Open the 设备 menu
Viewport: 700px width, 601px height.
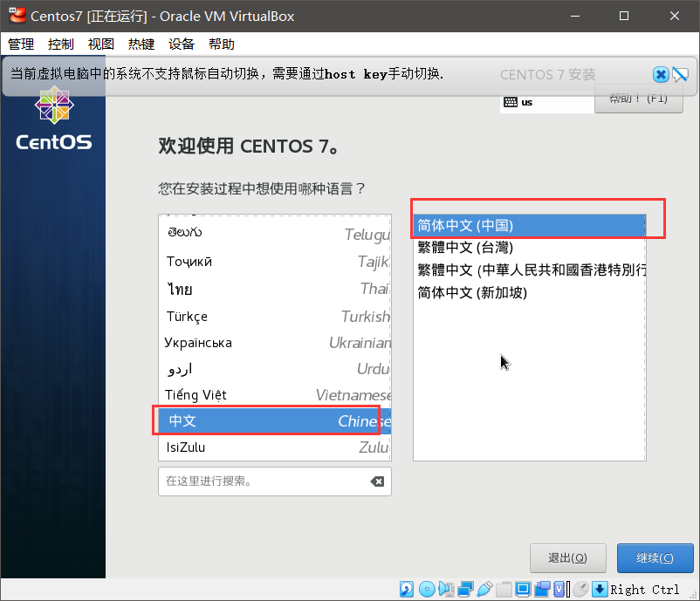click(x=182, y=44)
